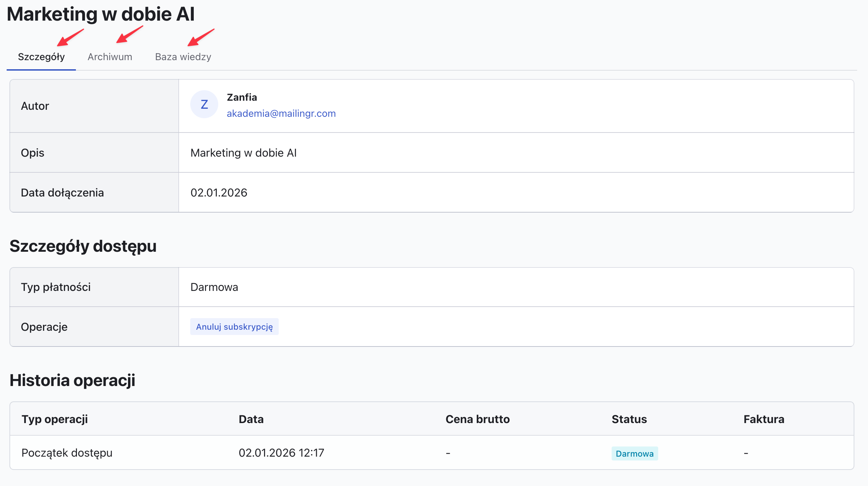Click the Data column header
The width and height of the screenshot is (868, 486).
251,419
